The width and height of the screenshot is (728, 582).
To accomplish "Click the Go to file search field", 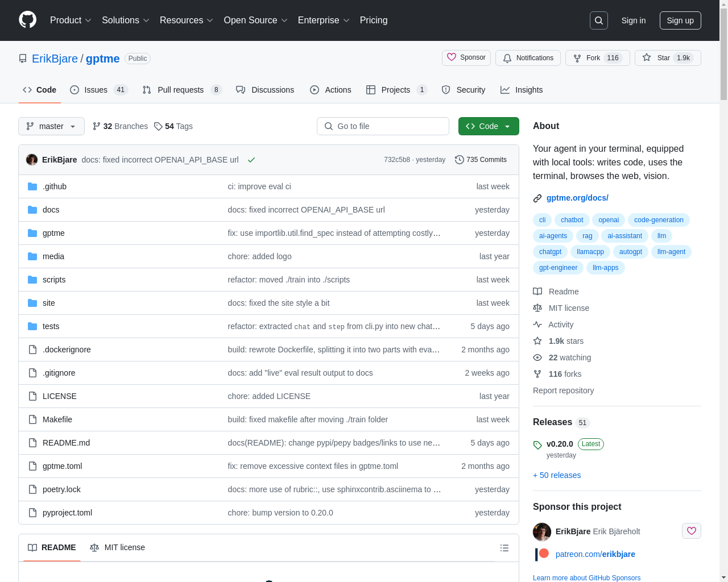I will (383, 126).
